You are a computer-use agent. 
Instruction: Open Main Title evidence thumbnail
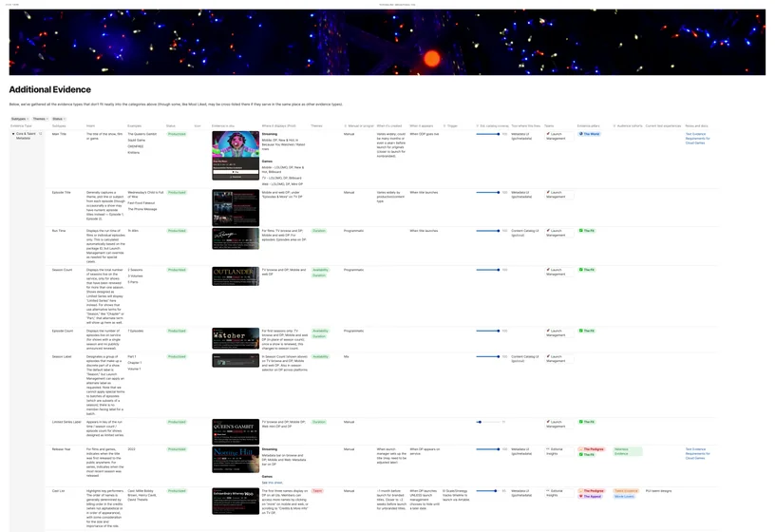(x=236, y=155)
